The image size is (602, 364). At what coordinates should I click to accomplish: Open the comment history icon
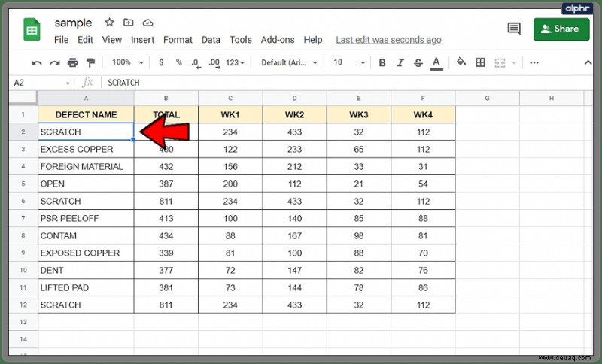coord(514,29)
